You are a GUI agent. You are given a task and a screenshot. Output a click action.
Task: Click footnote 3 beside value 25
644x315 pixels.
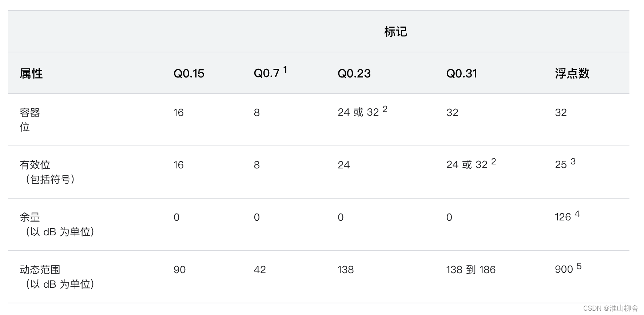(x=573, y=161)
